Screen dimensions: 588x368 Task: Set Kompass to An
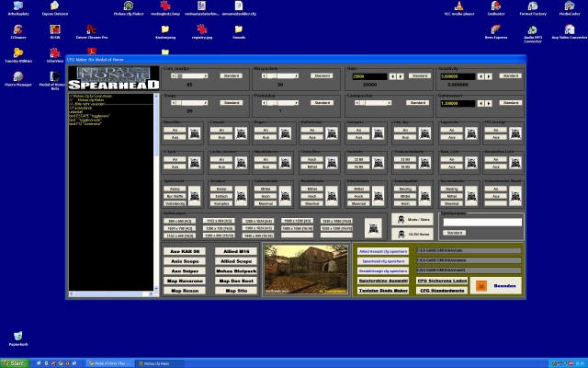coord(358,130)
